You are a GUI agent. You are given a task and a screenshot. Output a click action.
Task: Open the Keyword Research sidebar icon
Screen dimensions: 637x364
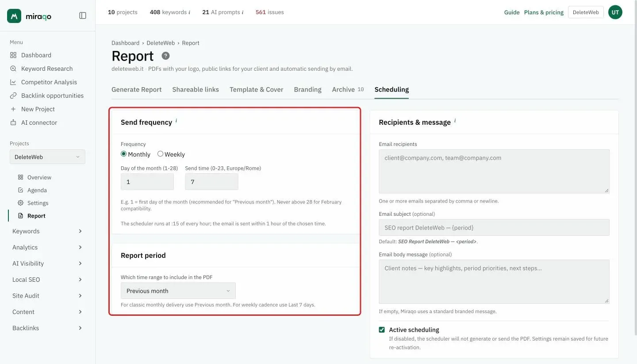[13, 69]
